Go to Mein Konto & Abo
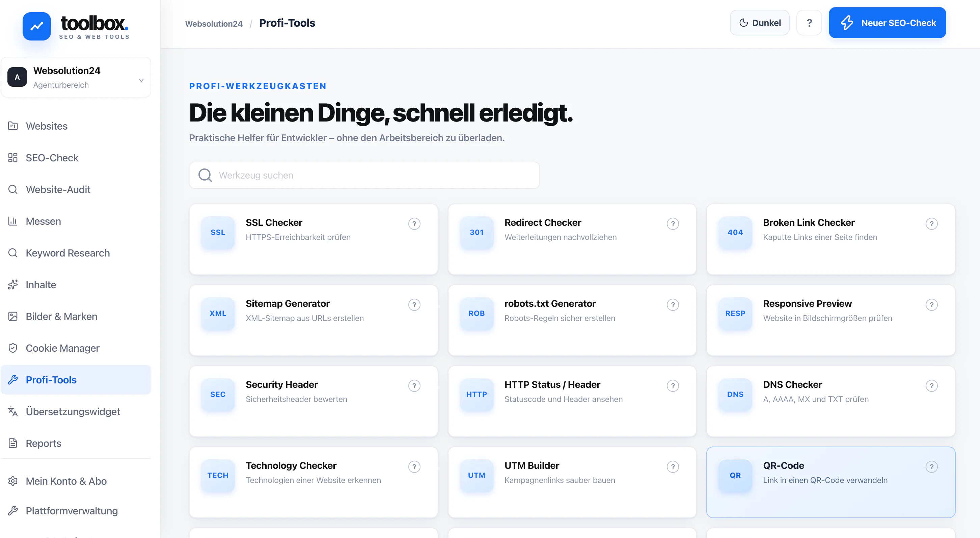Viewport: 980px width, 538px height. pyautogui.click(x=76, y=481)
